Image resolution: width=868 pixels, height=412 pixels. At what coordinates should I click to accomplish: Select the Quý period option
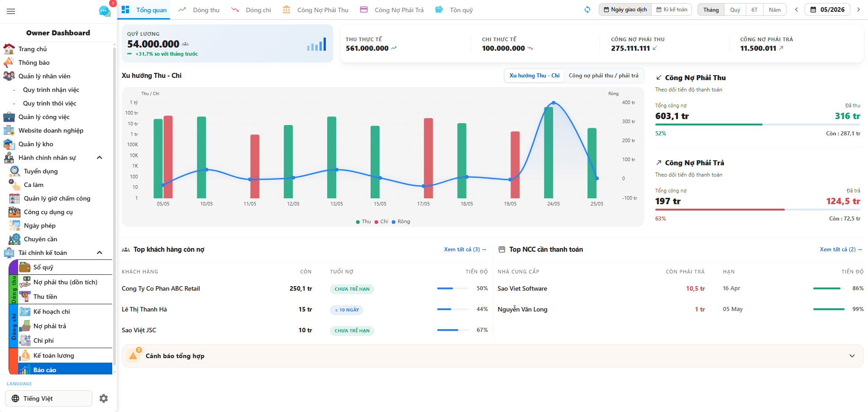click(x=735, y=10)
